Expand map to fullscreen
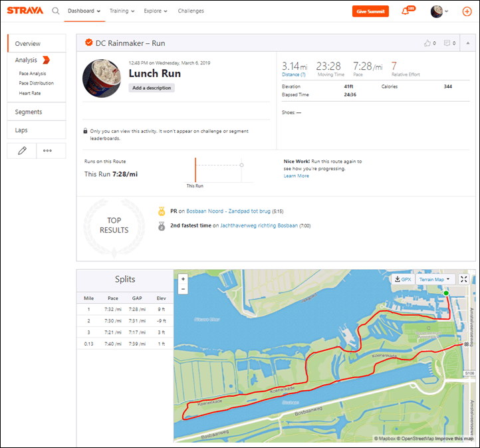Viewport: 480px width, 448px height. click(464, 279)
